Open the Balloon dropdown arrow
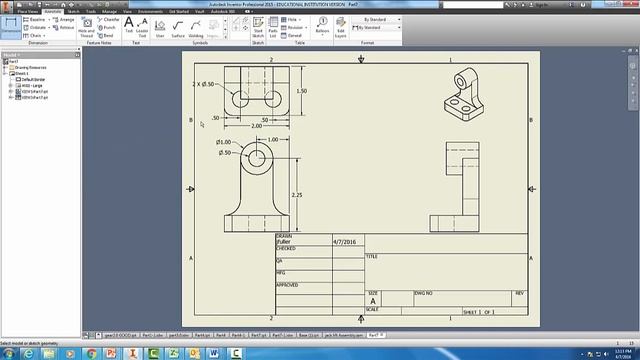This screenshot has width=640, height=360. click(x=322, y=36)
